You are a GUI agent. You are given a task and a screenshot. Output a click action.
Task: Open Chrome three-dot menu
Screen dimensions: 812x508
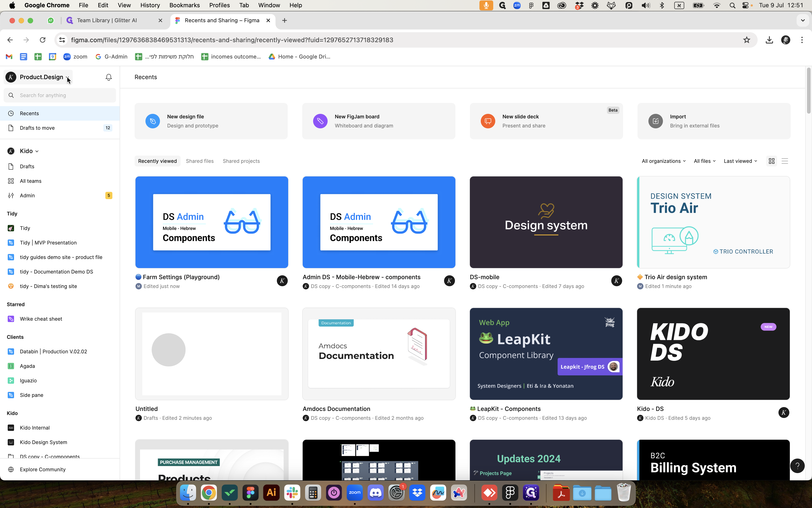(x=802, y=40)
